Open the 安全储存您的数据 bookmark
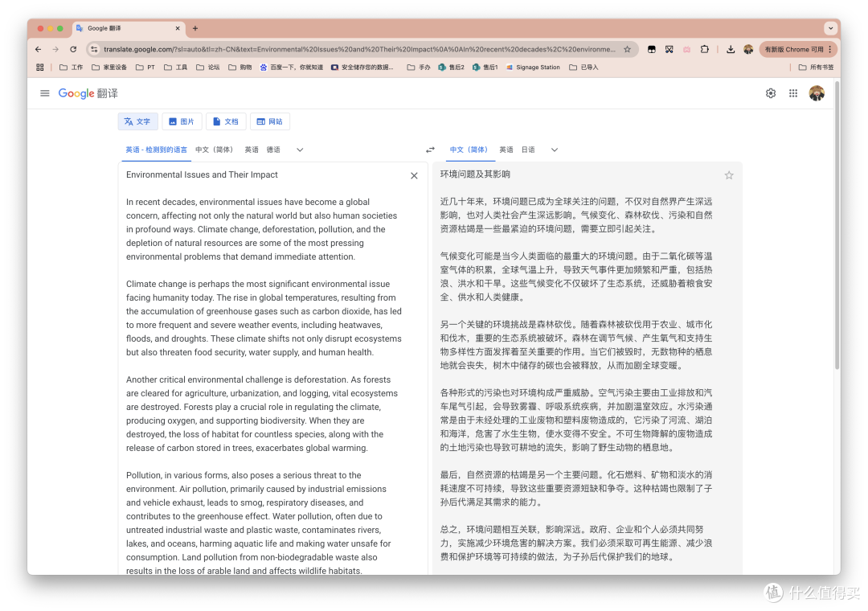This screenshot has width=868, height=611. tap(362, 67)
